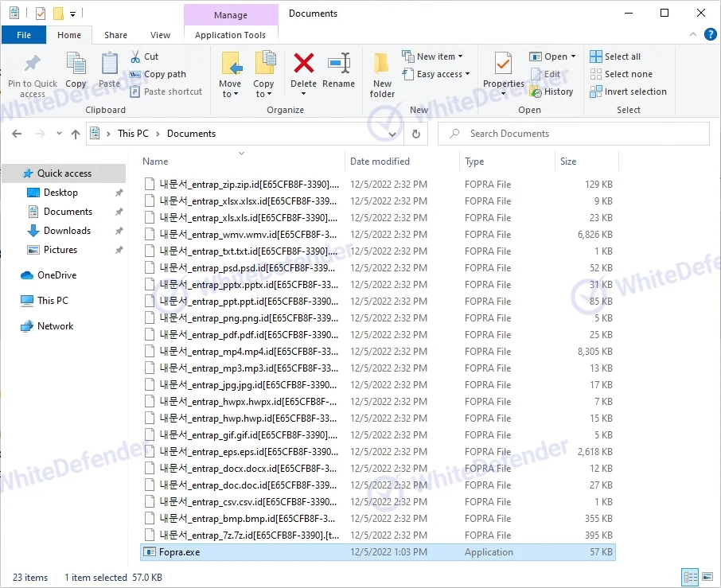Switch to the View ribbon tab
Screen dimensions: 721x588
click(x=161, y=35)
